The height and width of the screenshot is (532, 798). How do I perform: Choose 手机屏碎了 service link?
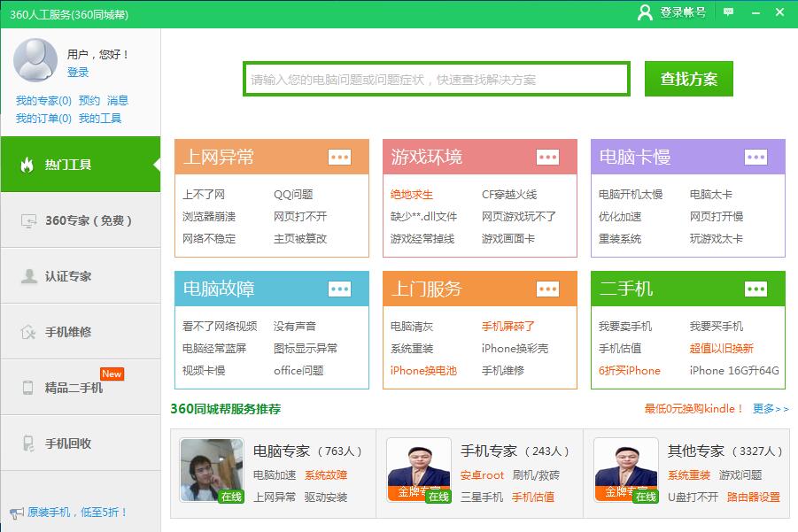507,326
